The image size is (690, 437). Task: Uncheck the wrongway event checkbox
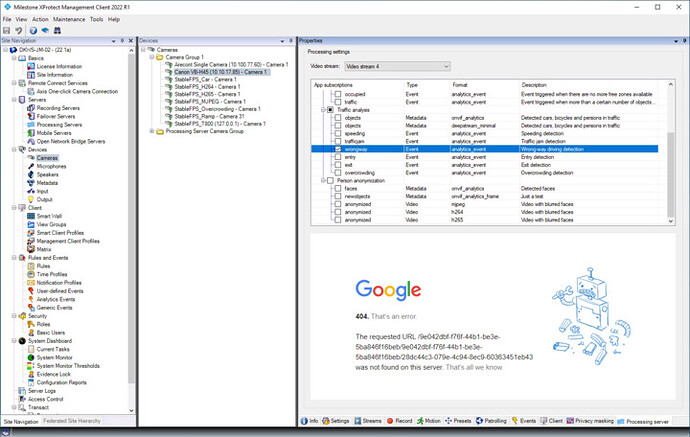tap(336, 149)
